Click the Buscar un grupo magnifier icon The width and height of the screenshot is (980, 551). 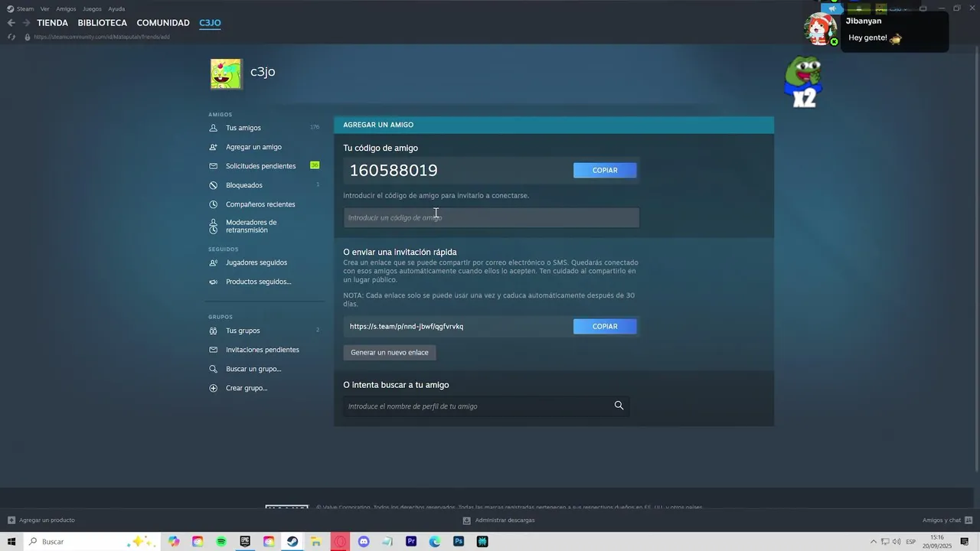(x=214, y=369)
